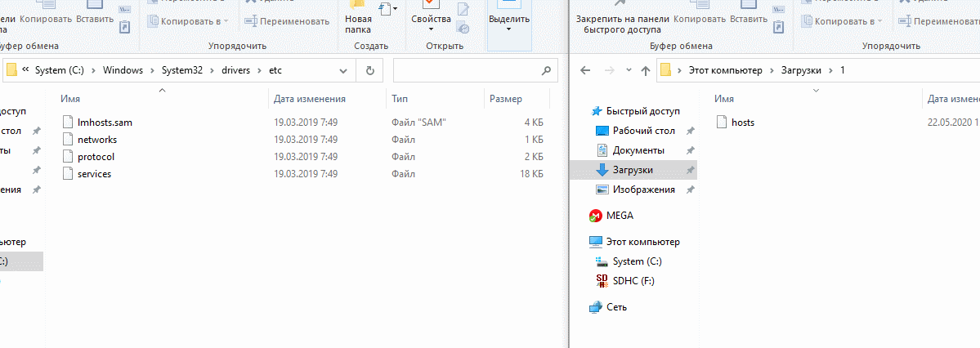
Task: Expand the recent locations chevron in right window
Action: [629, 70]
